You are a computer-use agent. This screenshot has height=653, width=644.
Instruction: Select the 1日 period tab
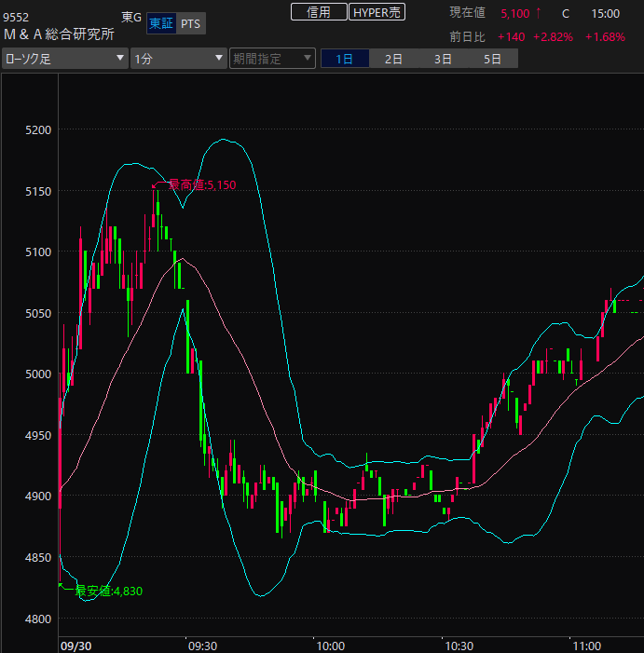point(345,59)
